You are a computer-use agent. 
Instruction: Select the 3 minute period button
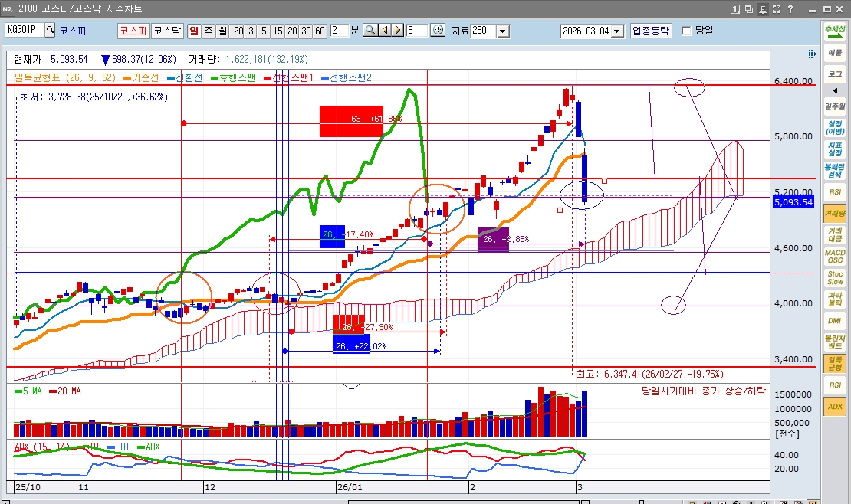point(250,31)
